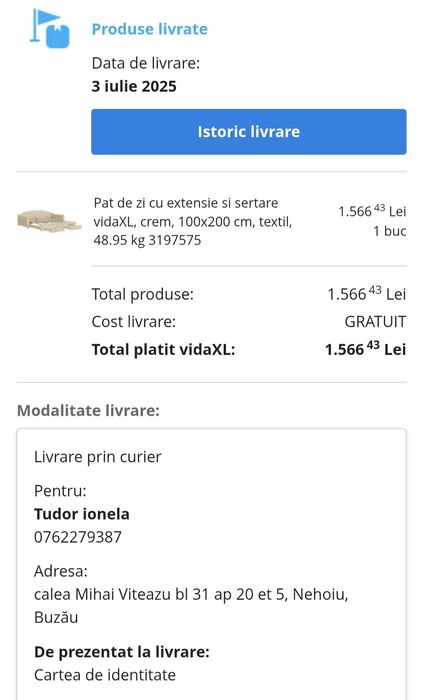
Task: Click the delivered products flag icon
Action: point(50,29)
